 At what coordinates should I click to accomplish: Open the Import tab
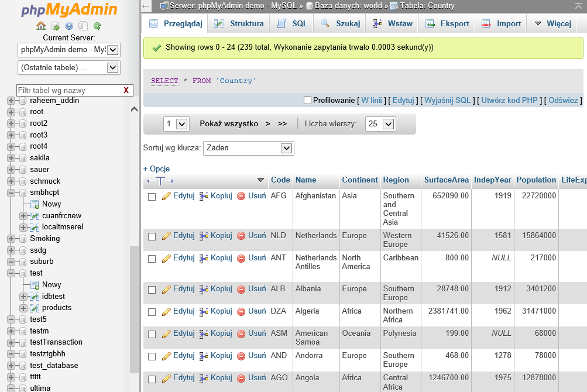[x=502, y=23]
